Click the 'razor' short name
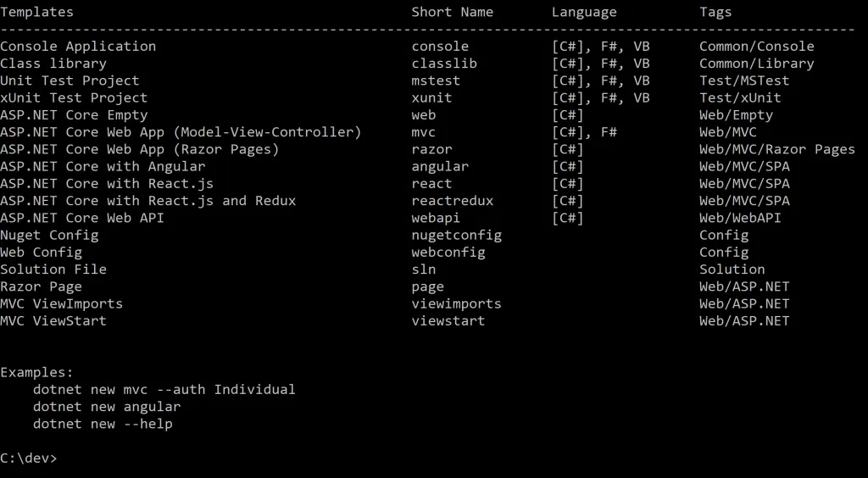 click(x=431, y=149)
